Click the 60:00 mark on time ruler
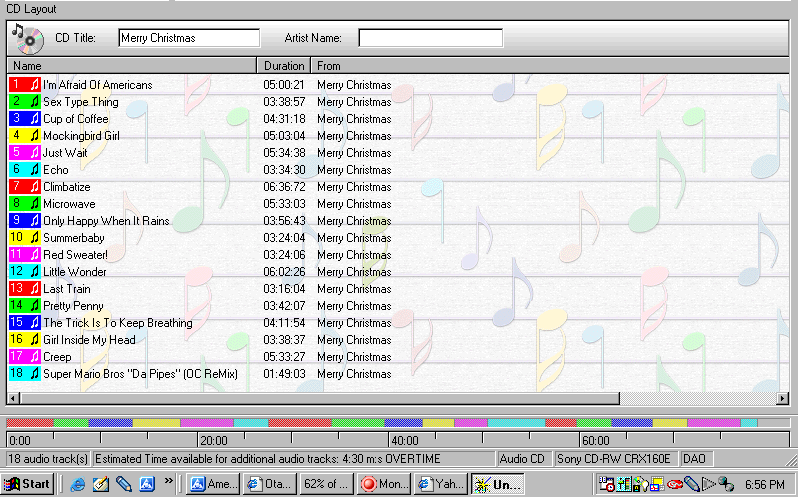This screenshot has height=497, width=798. [595, 441]
